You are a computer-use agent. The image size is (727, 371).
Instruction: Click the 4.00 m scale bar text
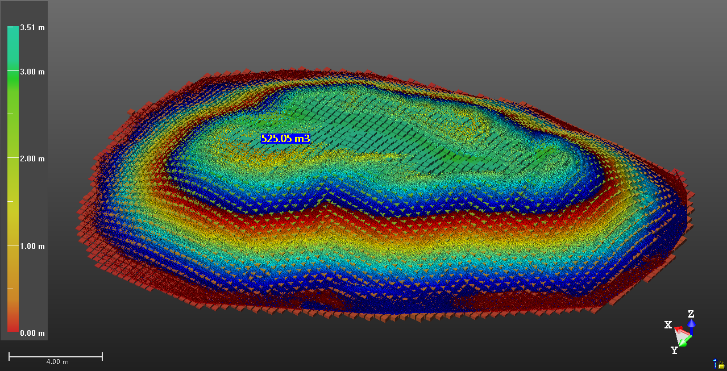click(57, 362)
